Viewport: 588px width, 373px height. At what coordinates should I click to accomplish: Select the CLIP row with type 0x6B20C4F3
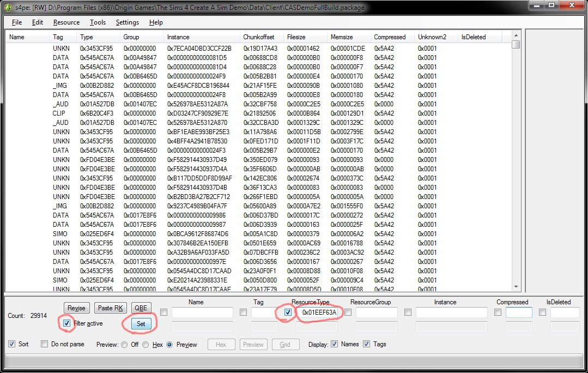(259, 113)
